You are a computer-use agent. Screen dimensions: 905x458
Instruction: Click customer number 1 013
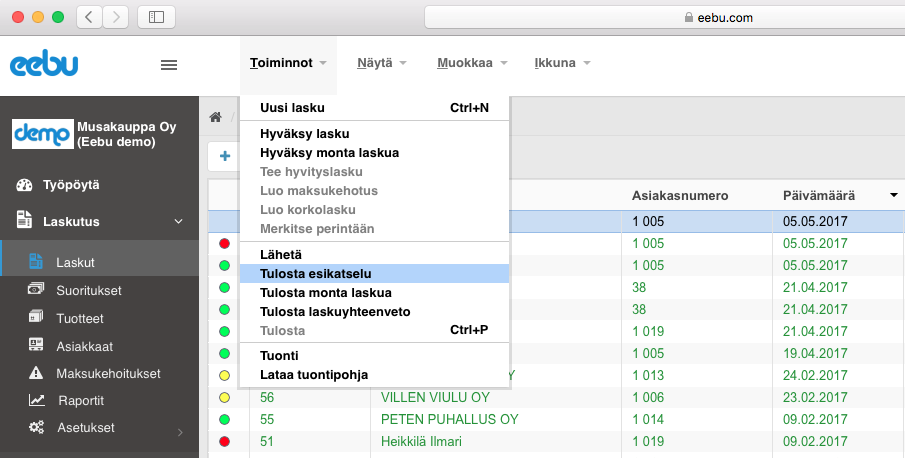point(648,376)
